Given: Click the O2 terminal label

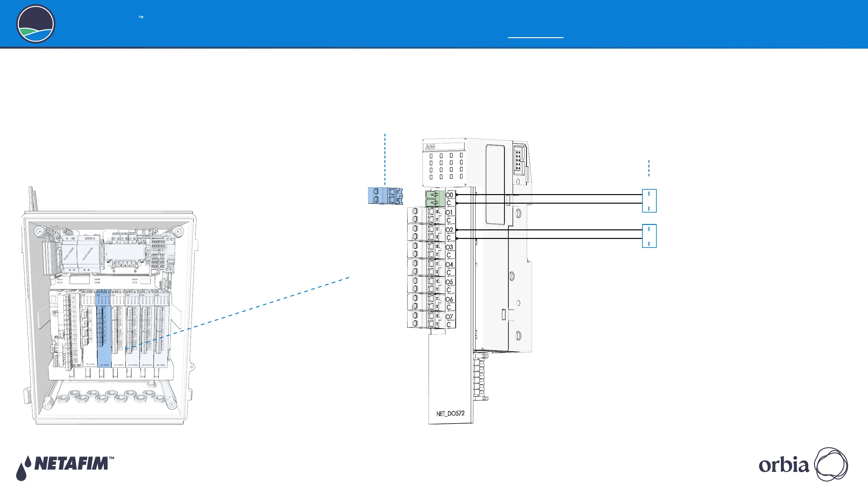Looking at the screenshot, I should (x=450, y=230).
